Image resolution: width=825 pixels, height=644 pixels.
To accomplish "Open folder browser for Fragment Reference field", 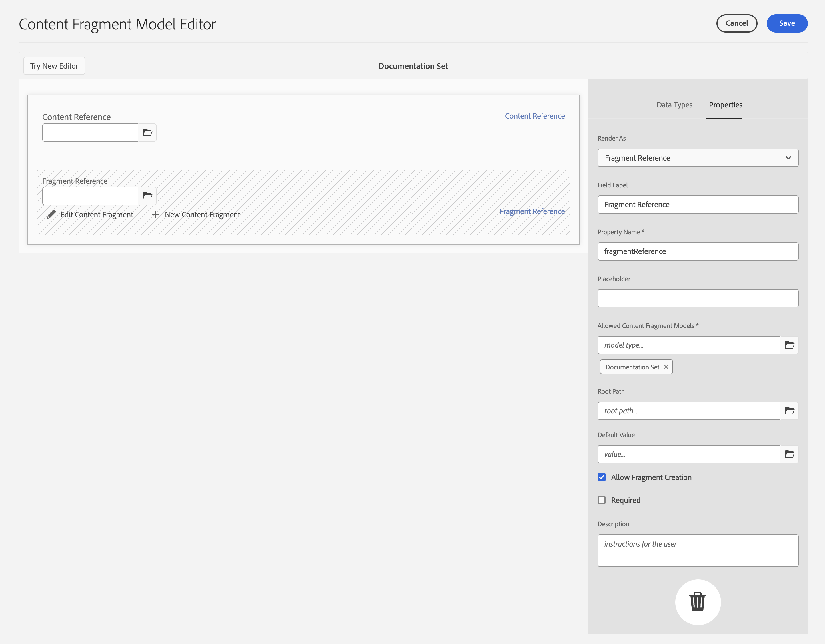I will pyautogui.click(x=147, y=196).
